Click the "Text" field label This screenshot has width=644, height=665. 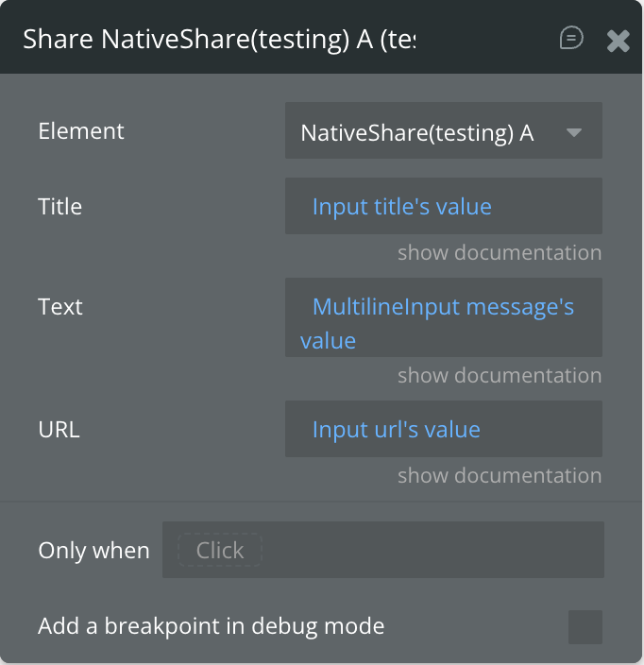[60, 306]
